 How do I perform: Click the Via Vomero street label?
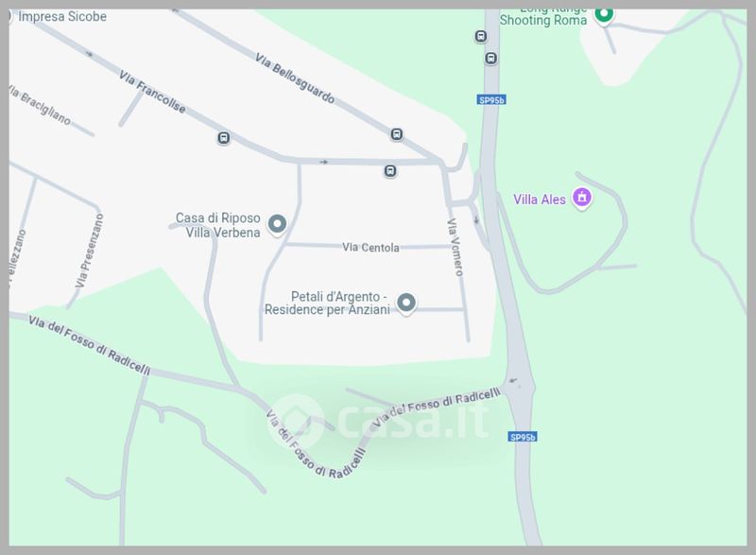pyautogui.click(x=455, y=247)
